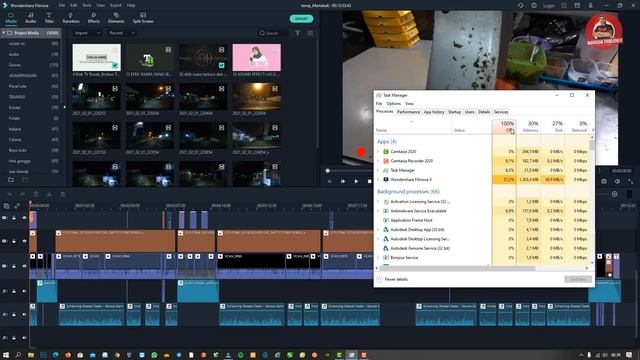Viewport: 640px width, 360px height.
Task: Click the timeline delete trash icon
Action: click(x=36, y=194)
